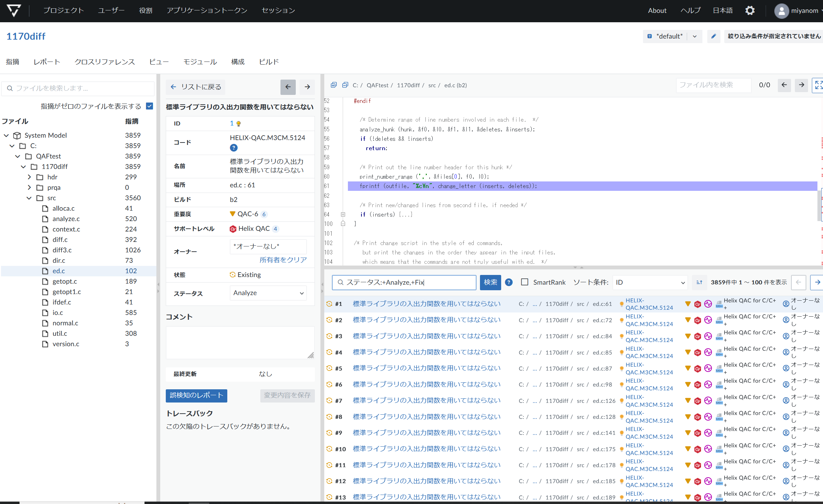Open the About link in the header
Image resolution: width=823 pixels, height=504 pixels.
coord(657,10)
